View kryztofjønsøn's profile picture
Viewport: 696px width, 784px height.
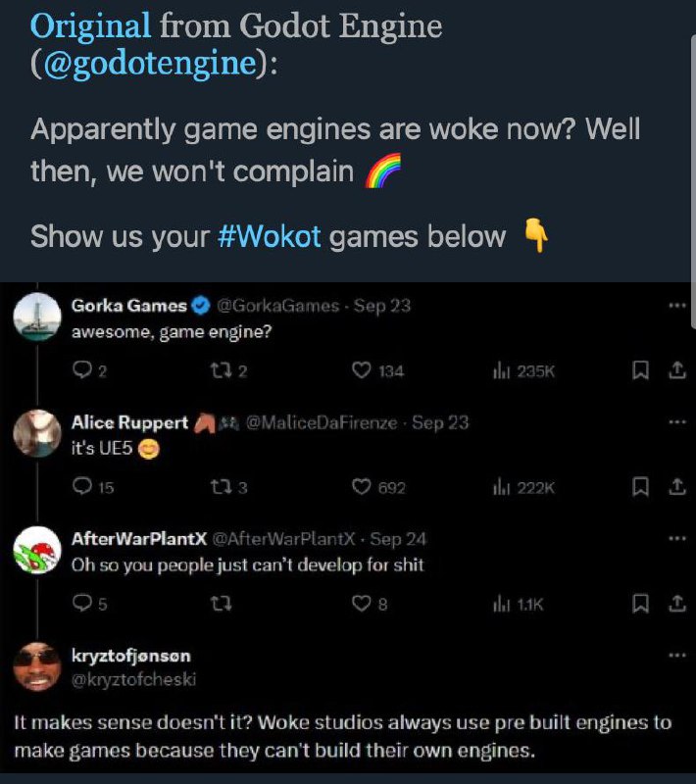point(39,669)
